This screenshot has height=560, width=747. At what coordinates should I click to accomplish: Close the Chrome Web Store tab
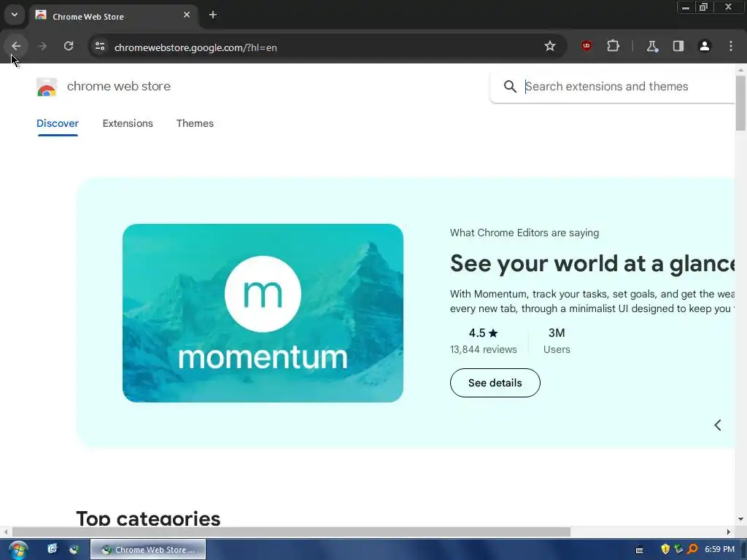(187, 15)
